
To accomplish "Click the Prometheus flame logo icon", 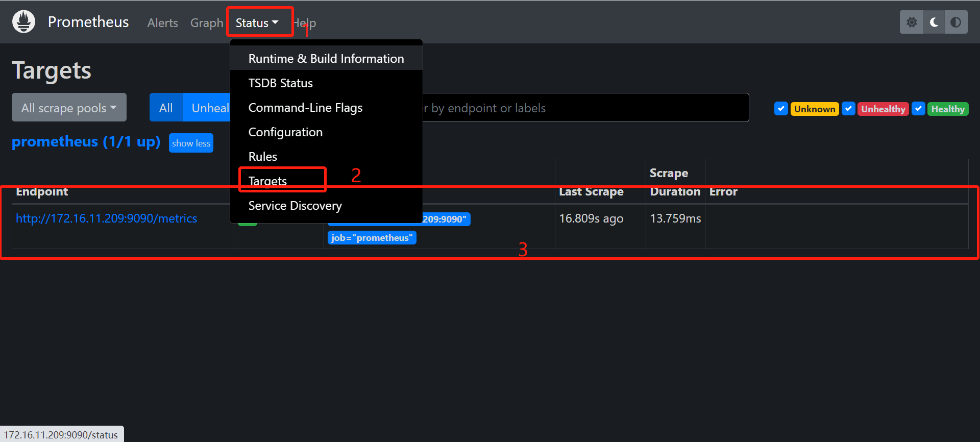I will click(x=23, y=22).
